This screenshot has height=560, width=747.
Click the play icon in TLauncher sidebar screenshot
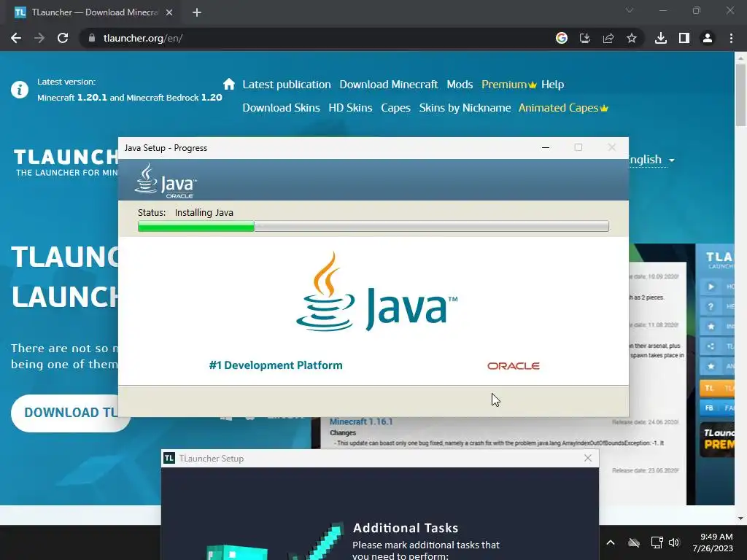[x=711, y=287]
